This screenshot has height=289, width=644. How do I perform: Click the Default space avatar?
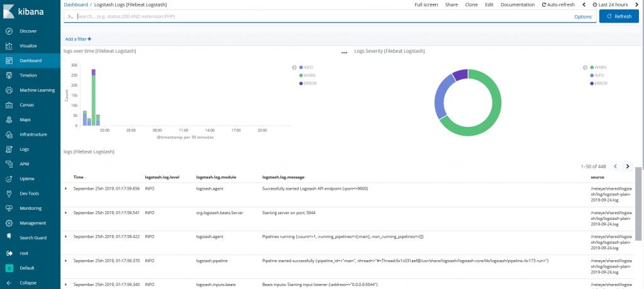pyautogui.click(x=9, y=268)
